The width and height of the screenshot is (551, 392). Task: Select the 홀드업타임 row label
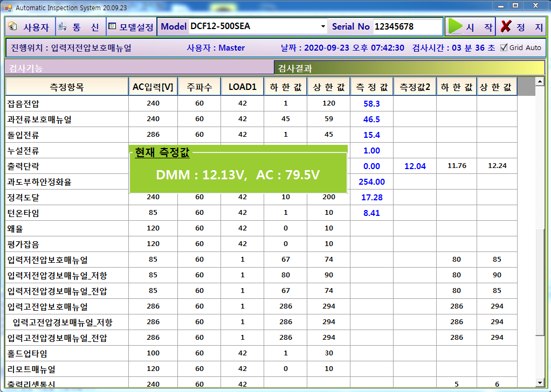(27, 354)
